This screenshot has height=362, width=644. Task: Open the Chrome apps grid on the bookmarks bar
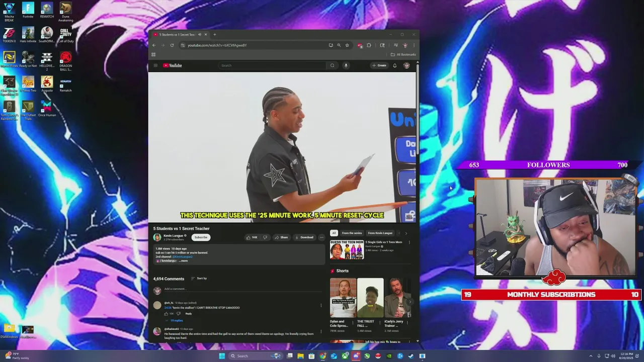click(x=153, y=54)
